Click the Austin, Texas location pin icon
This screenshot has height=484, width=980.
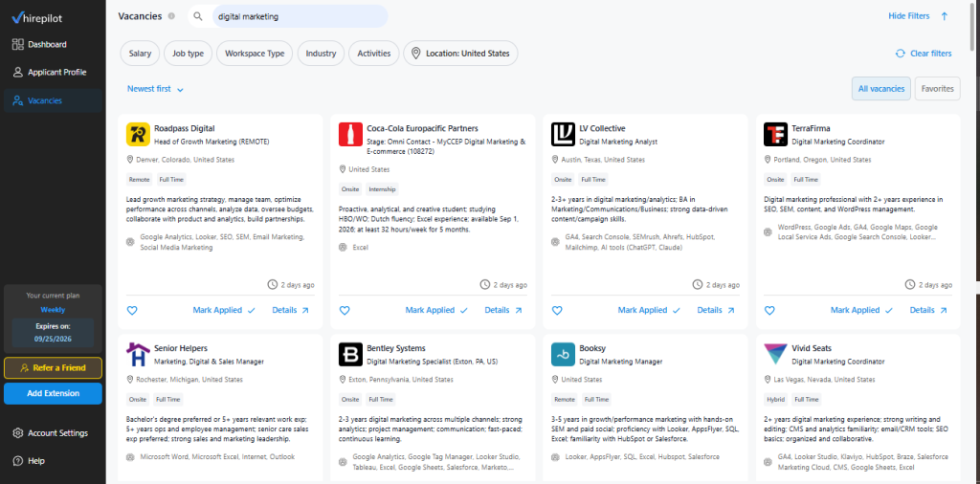[x=555, y=160]
